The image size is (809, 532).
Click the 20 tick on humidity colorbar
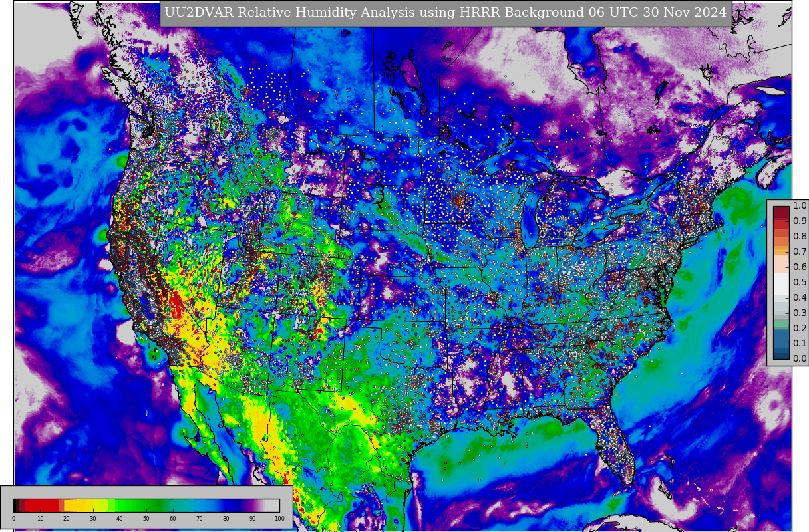(x=67, y=519)
